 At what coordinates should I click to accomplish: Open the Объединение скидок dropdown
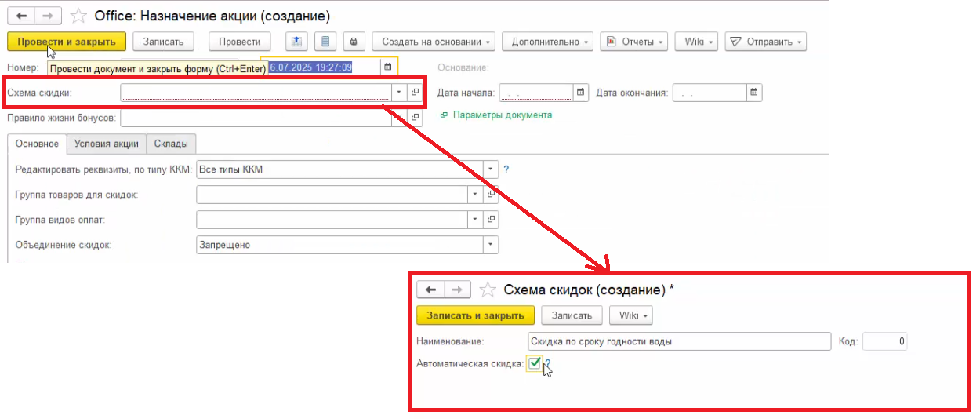click(491, 245)
